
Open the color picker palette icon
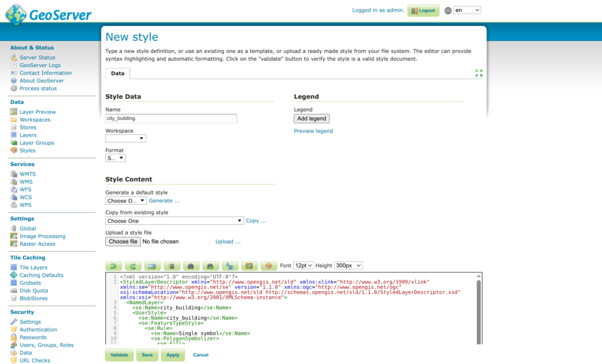(x=269, y=266)
